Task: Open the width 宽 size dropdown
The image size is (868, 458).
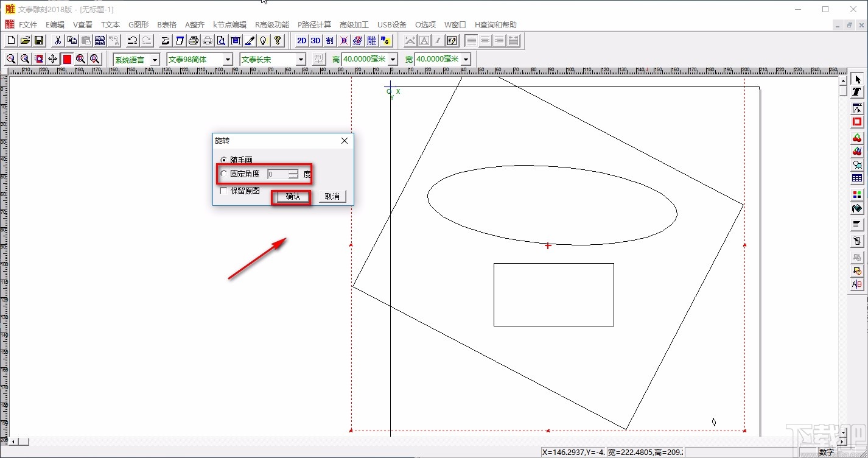Action: (x=466, y=59)
